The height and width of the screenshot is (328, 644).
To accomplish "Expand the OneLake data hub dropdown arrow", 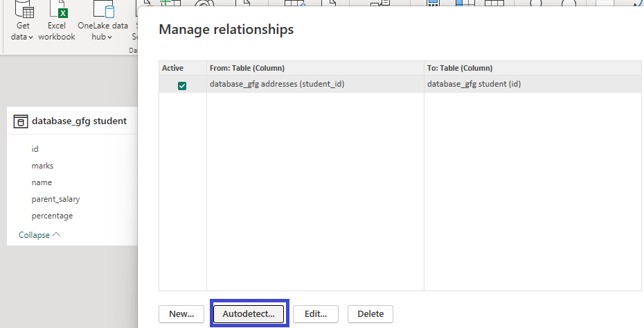I will click(x=109, y=37).
